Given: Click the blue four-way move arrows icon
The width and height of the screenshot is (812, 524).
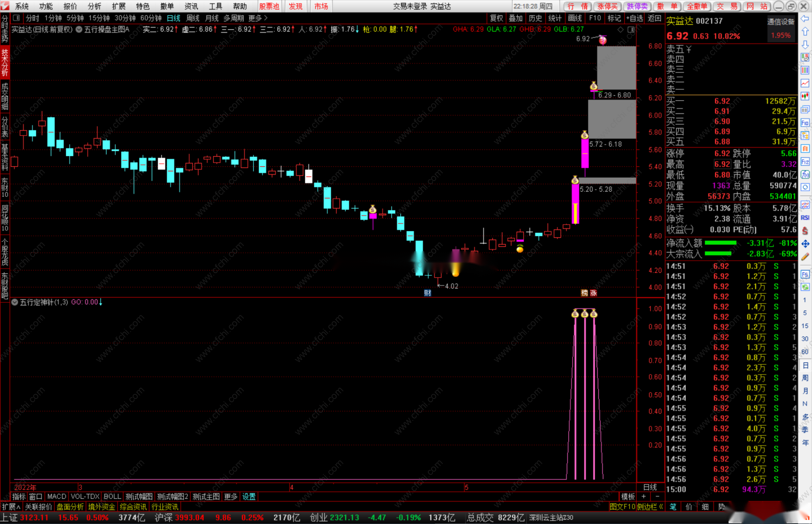Looking at the screenshot, I should (x=805, y=244).
